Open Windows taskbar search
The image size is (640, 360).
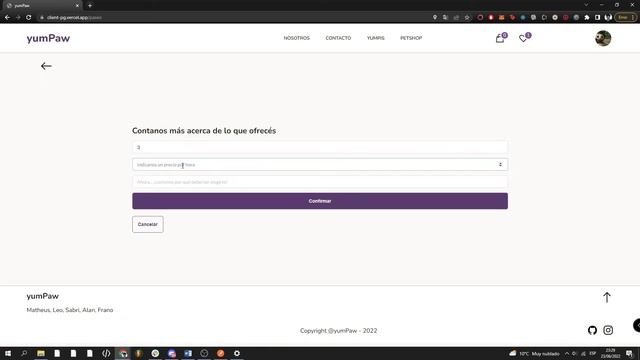(24, 353)
